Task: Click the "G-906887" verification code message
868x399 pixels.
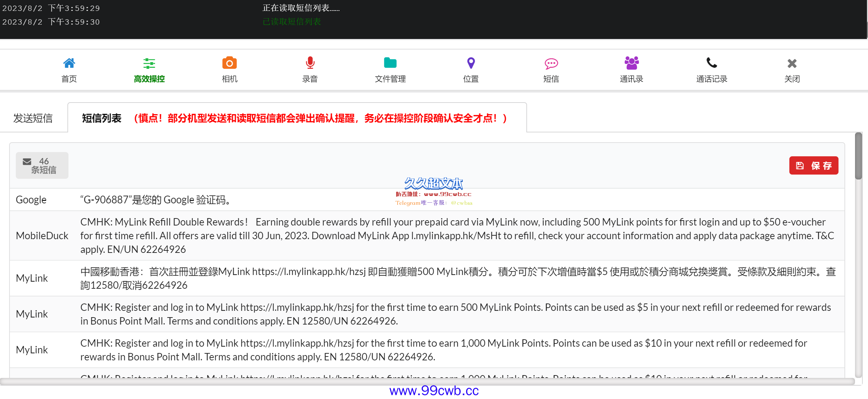Action: [156, 200]
